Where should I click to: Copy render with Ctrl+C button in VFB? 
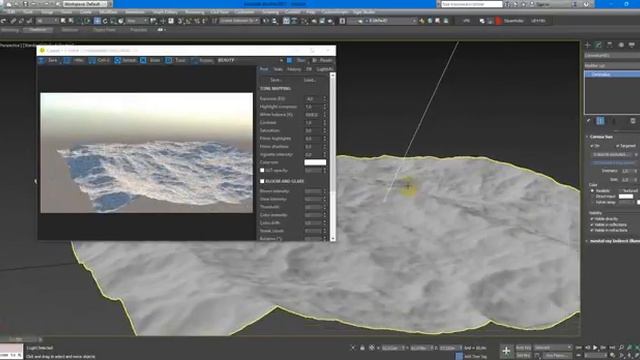click(x=99, y=60)
